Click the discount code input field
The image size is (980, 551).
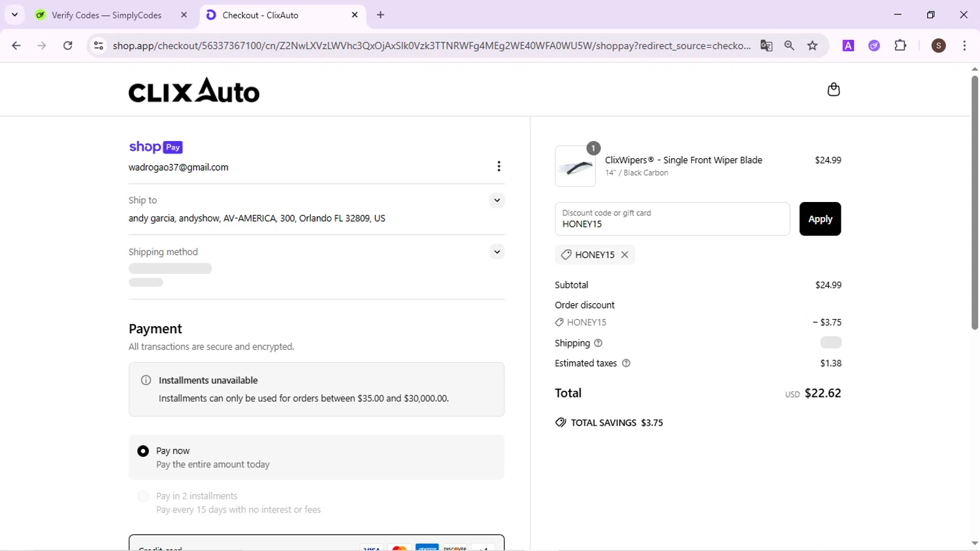(x=672, y=219)
